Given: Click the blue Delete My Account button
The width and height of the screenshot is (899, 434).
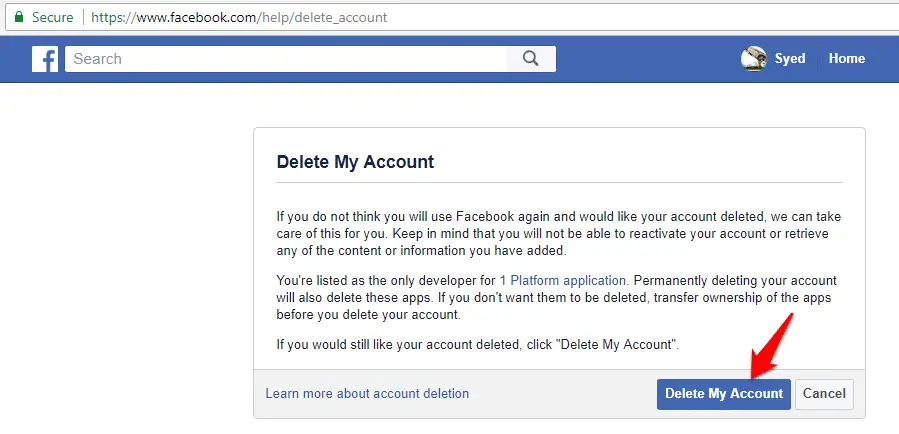Looking at the screenshot, I should click(724, 394).
